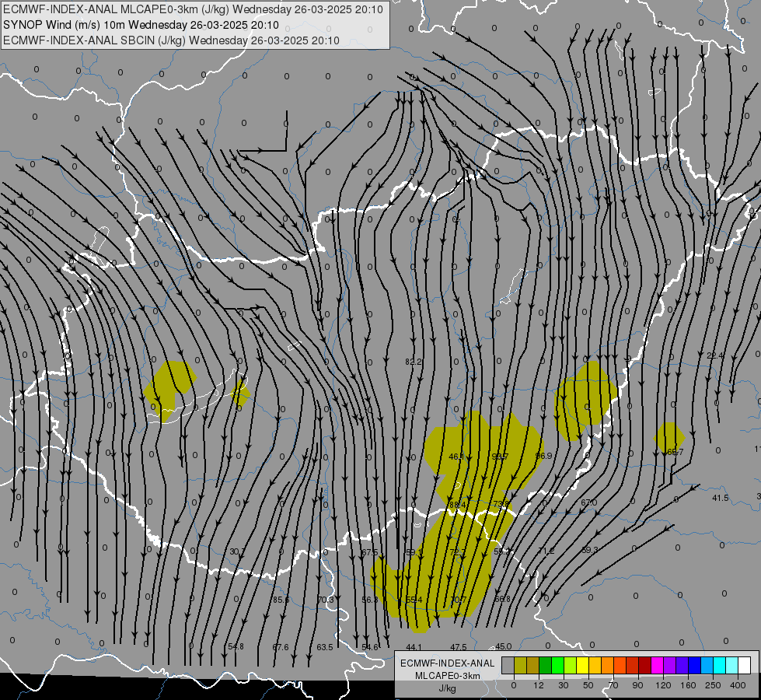Image resolution: width=761 pixels, height=700 pixels.
Task: Click the 22.4 value on the map
Action: [x=715, y=355]
